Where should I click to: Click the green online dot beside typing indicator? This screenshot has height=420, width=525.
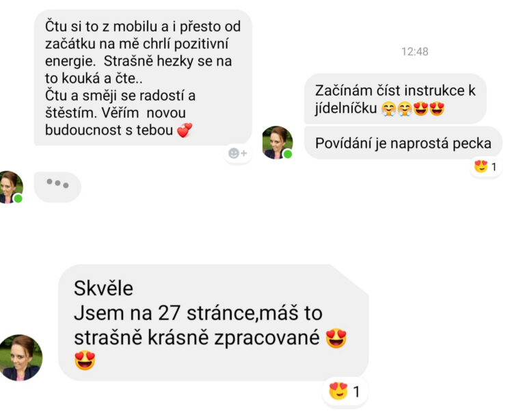click(18, 198)
